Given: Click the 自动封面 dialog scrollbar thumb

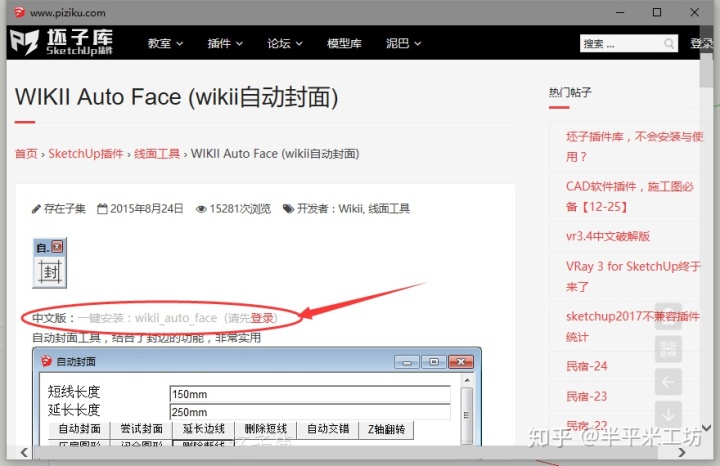Looking at the screenshot, I should pyautogui.click(x=467, y=415).
